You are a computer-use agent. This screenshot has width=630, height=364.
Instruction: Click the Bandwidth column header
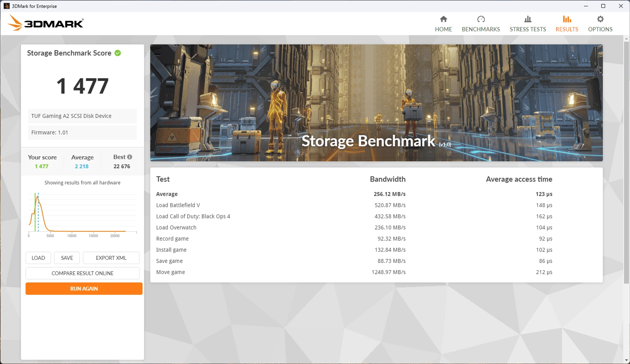click(x=388, y=179)
